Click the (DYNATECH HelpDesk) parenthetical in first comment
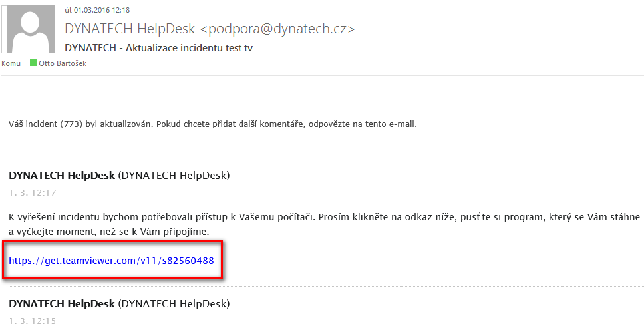Viewport: 644px width, 336px height. click(x=174, y=176)
